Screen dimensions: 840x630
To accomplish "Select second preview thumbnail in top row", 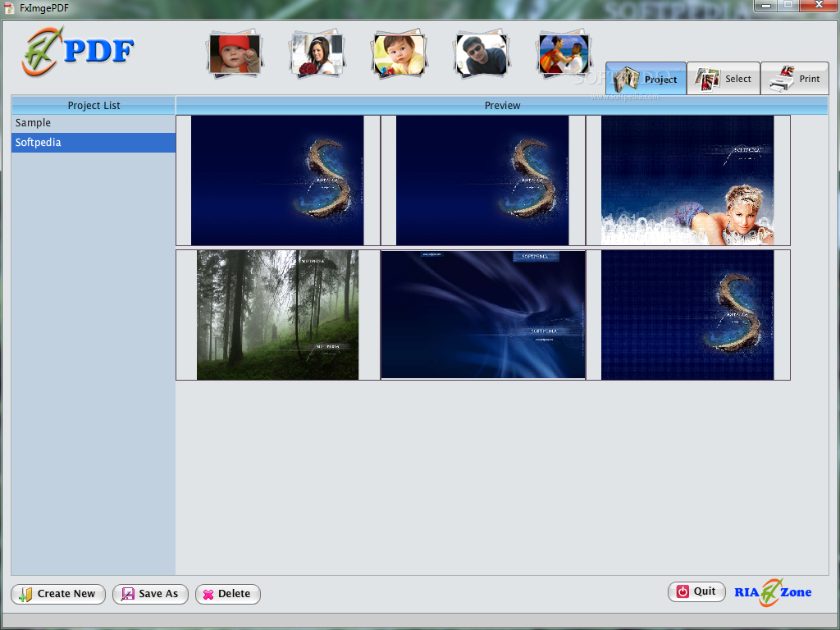I will coord(482,180).
